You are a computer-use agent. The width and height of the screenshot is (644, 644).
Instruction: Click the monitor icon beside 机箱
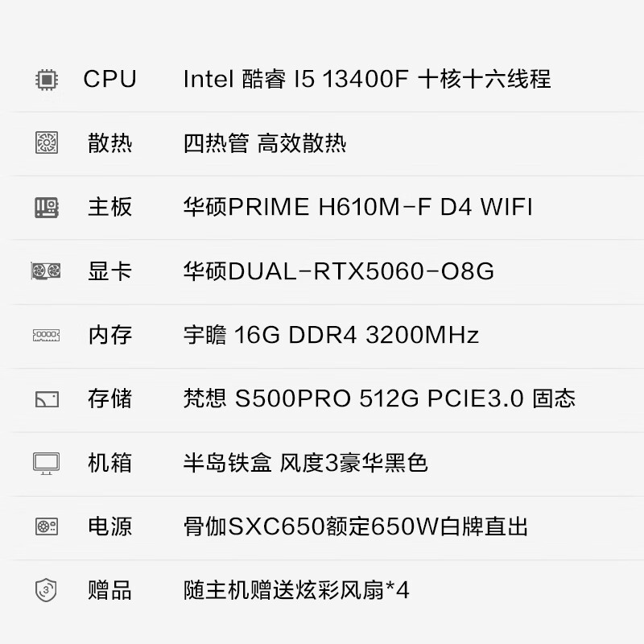[47, 464]
